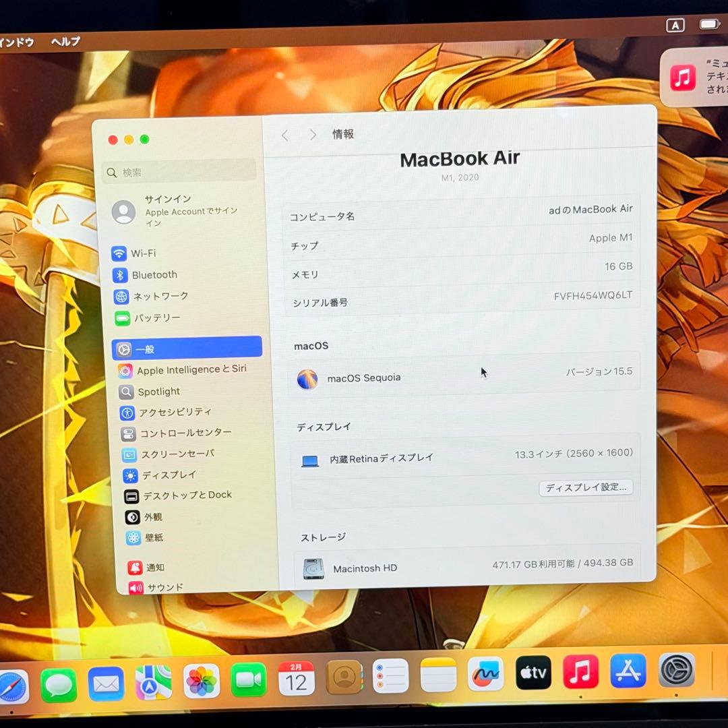Open Contacts from the Dock
The image size is (728, 728).
click(344, 677)
